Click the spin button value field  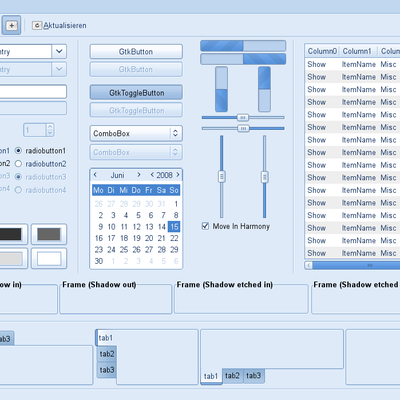pos(35,130)
